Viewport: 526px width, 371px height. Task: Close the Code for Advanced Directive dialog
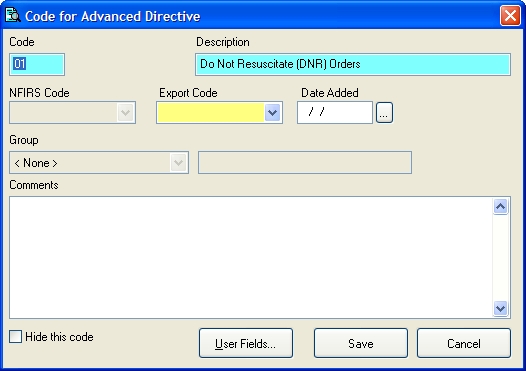pyautogui.click(x=510, y=15)
